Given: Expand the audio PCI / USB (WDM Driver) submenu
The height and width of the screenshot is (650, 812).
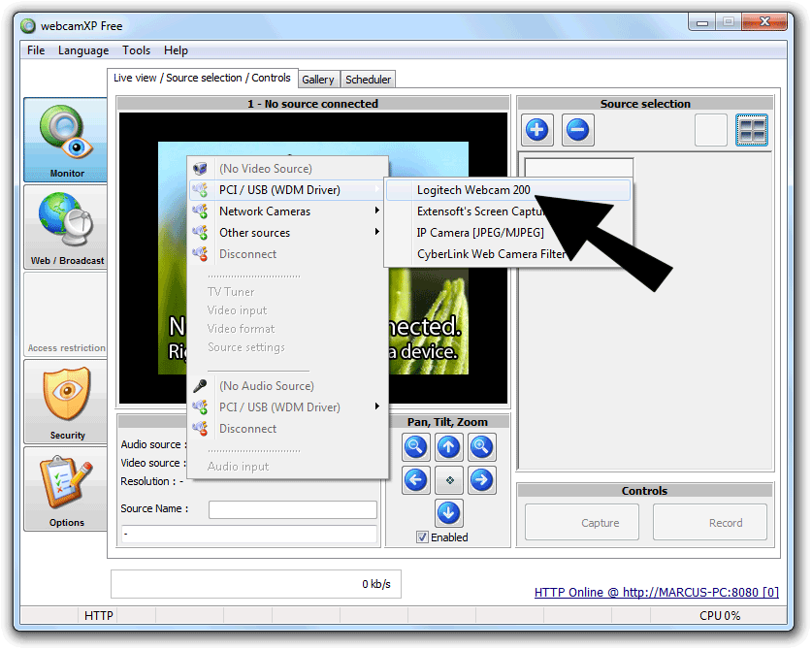Looking at the screenshot, I should (x=287, y=407).
